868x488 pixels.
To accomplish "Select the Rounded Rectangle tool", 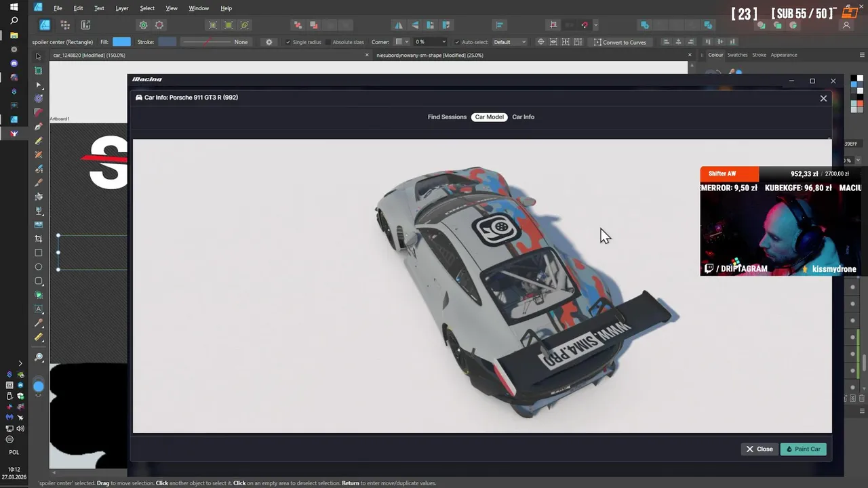I will 39,281.
